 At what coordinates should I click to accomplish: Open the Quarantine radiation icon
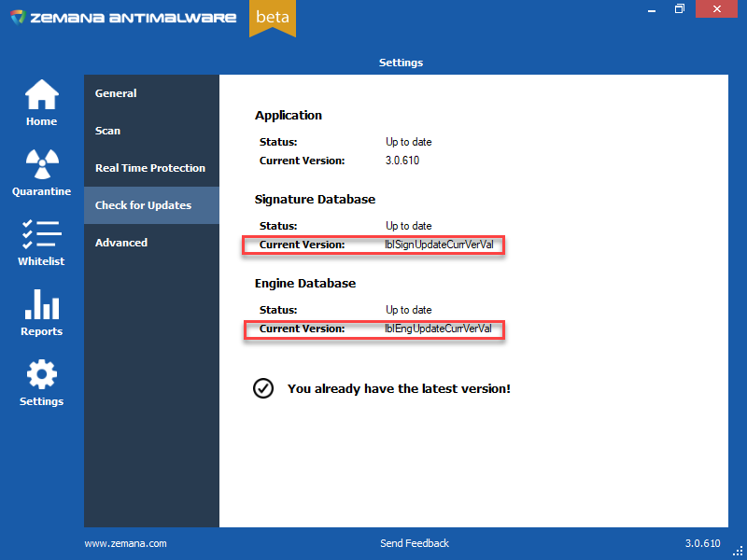(42, 164)
